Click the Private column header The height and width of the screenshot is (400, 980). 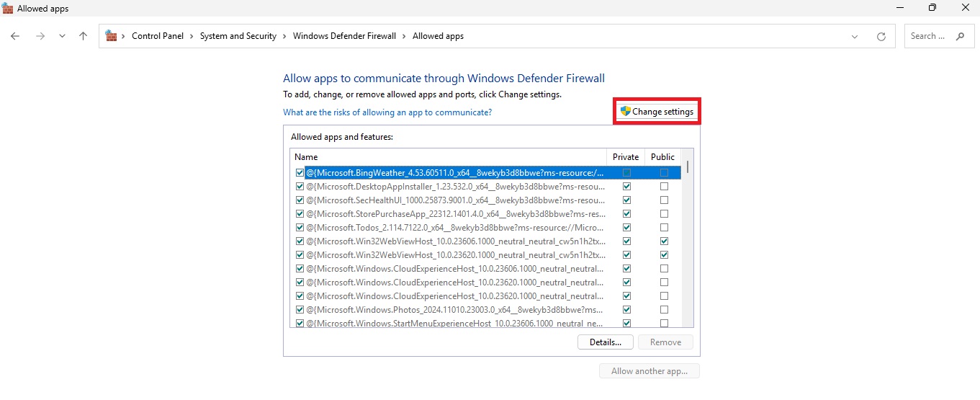(x=626, y=157)
